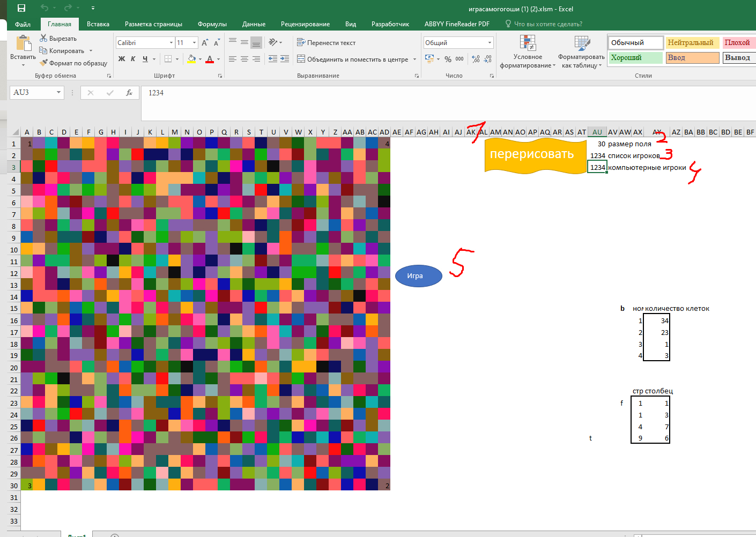Open the ABBYY FineReader PDF tab
The height and width of the screenshot is (537, 756).
point(457,24)
